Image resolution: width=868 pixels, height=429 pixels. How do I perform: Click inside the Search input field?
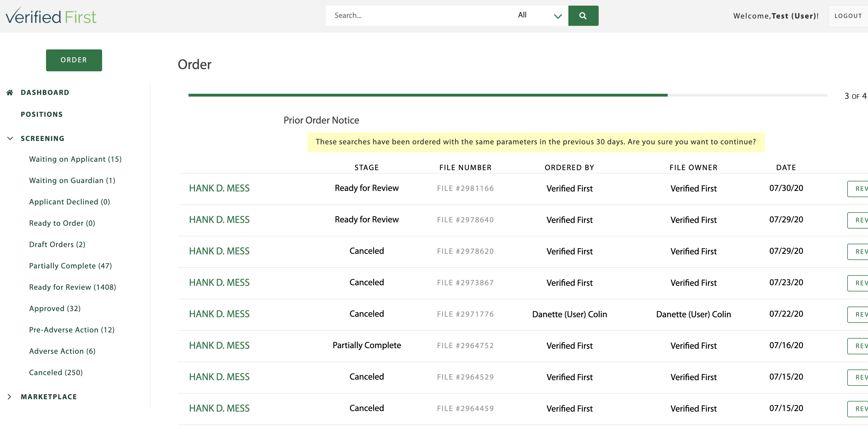(x=418, y=15)
